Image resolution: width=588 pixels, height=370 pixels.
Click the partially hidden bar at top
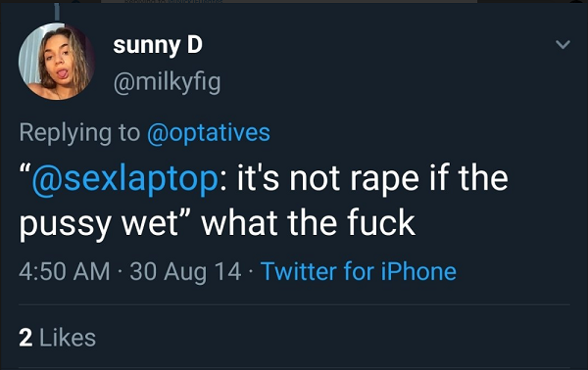coord(289,2)
